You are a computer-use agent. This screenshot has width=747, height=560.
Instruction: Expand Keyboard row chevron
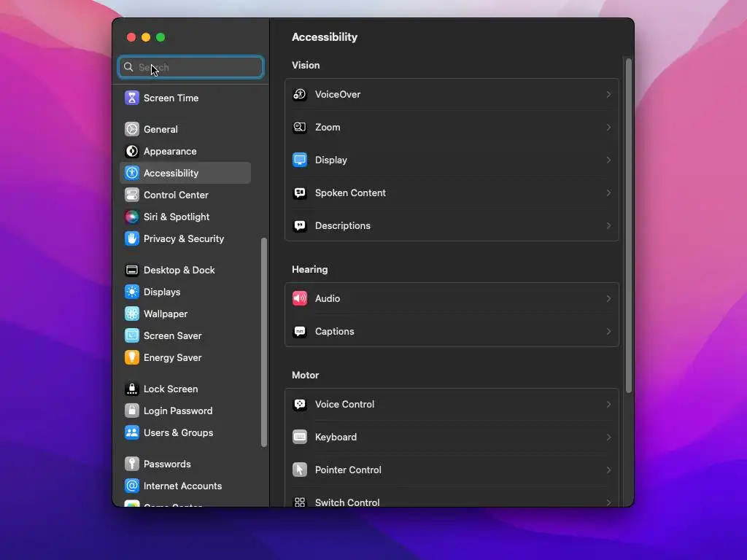608,437
